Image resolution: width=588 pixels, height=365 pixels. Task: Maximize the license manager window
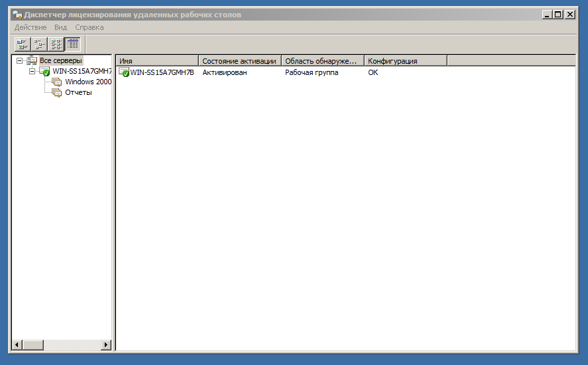[x=558, y=15]
